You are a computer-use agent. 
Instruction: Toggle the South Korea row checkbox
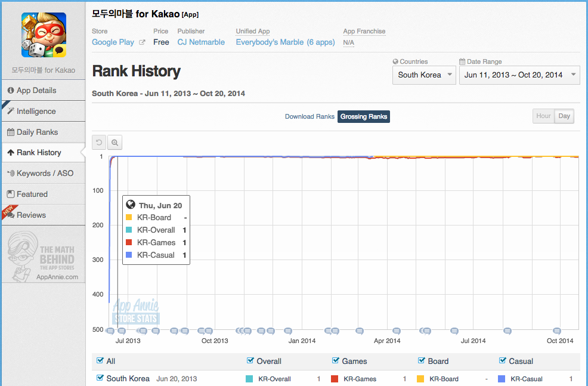point(100,378)
